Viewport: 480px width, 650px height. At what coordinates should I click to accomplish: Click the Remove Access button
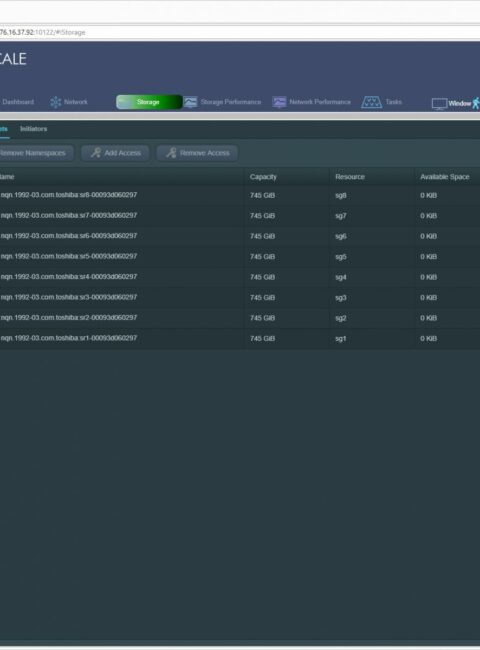(197, 153)
